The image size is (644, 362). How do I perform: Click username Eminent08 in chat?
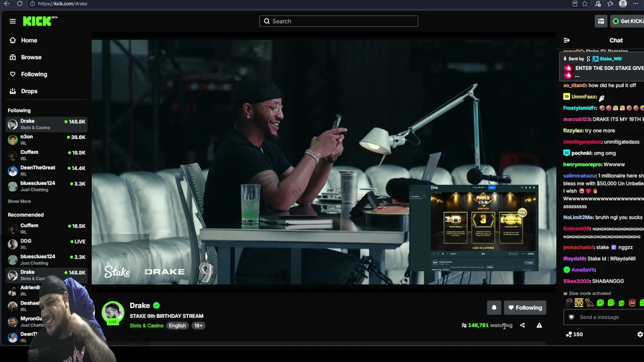pyautogui.click(x=577, y=229)
